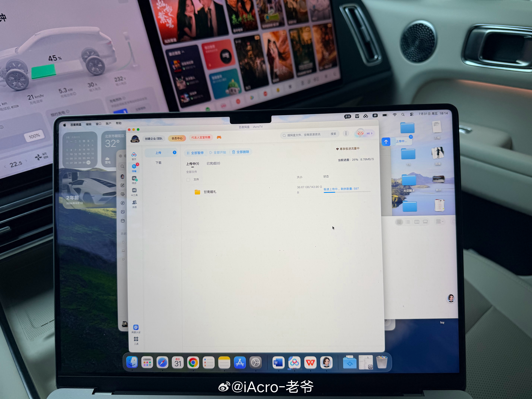Click the orange game controller icon

click(219, 137)
